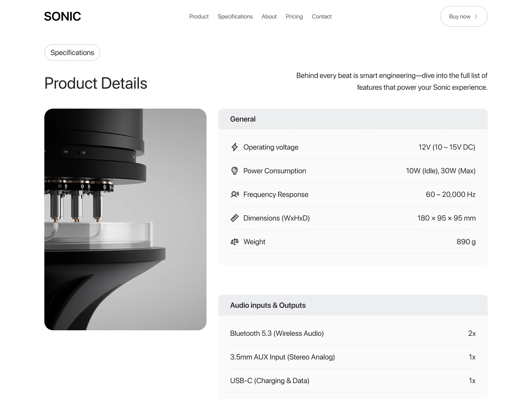The image size is (532, 399).
Task: Click the USB-C (Charging & Data) row
Action: [353, 381]
